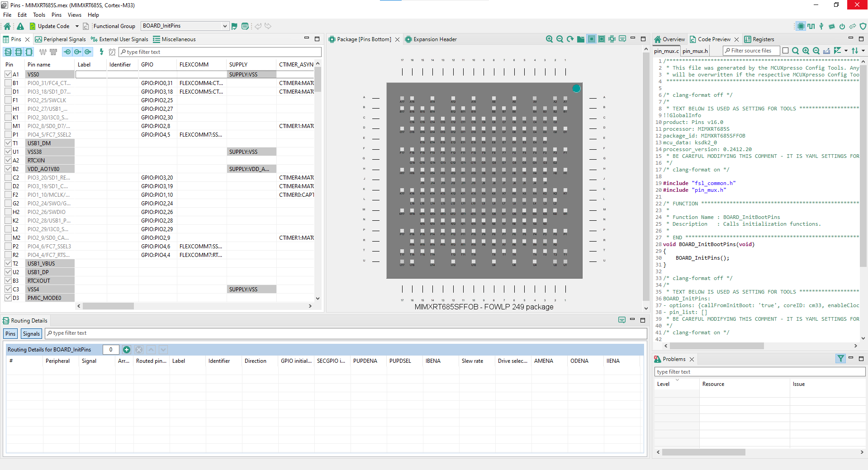868x470 pixels.
Task: Click the package legend comment icon
Action: click(x=622, y=39)
